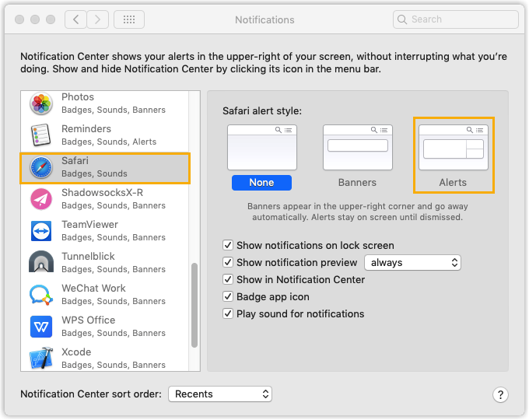Open help with the question mark

click(500, 394)
